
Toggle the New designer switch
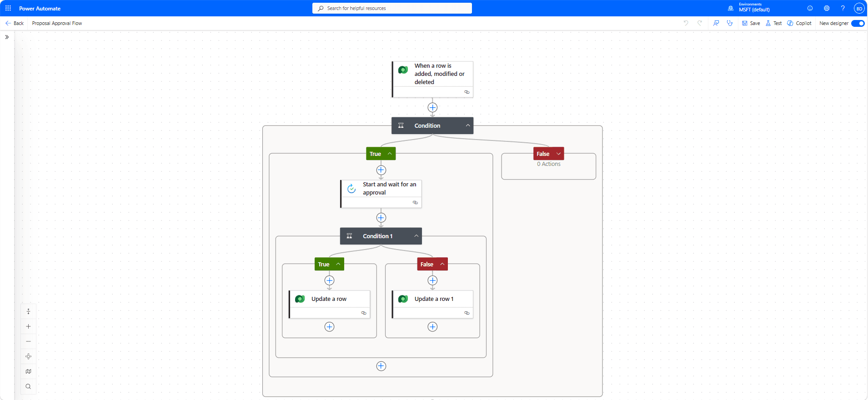[858, 23]
